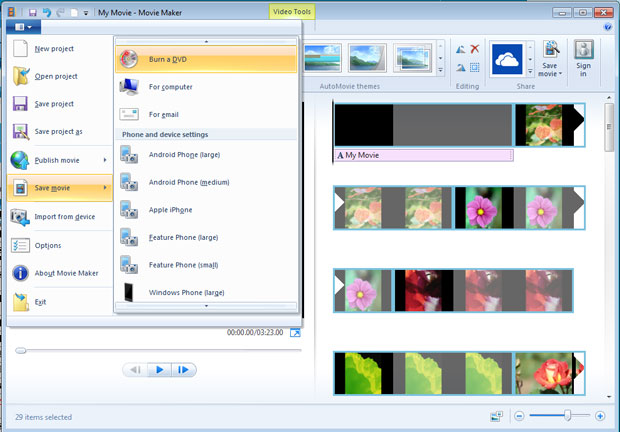Click the preview full screen icon
This screenshot has height=432, width=620.
tap(295, 333)
